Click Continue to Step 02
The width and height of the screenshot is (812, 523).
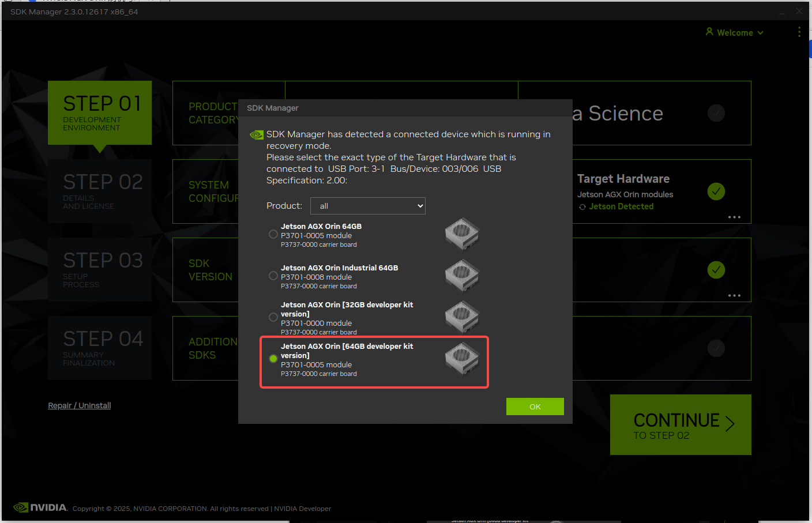coord(681,424)
